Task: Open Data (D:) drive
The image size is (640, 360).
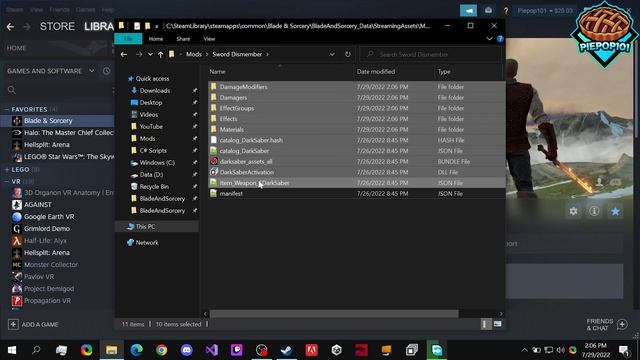Action: pyautogui.click(x=151, y=175)
